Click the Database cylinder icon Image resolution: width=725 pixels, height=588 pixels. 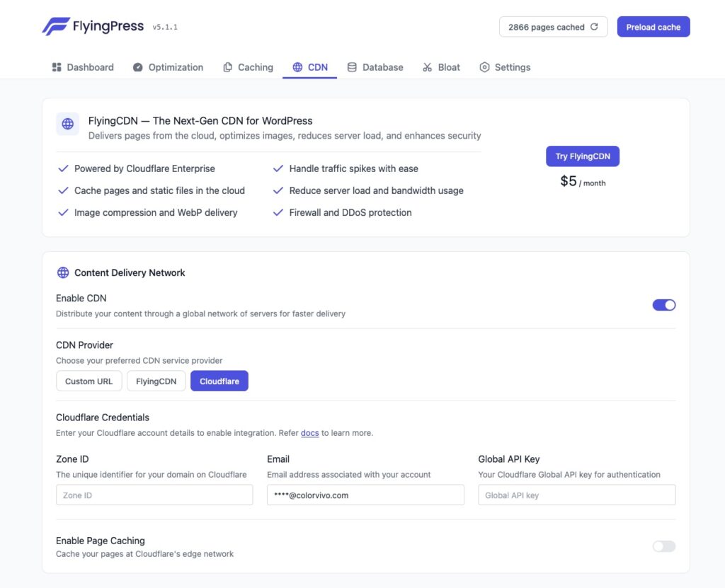(x=352, y=67)
